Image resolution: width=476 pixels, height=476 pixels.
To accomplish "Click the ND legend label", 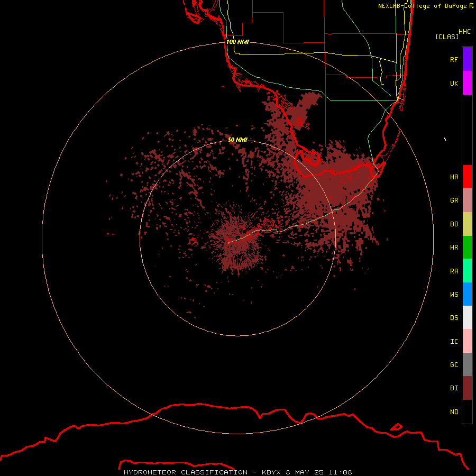I will [x=454, y=412].
